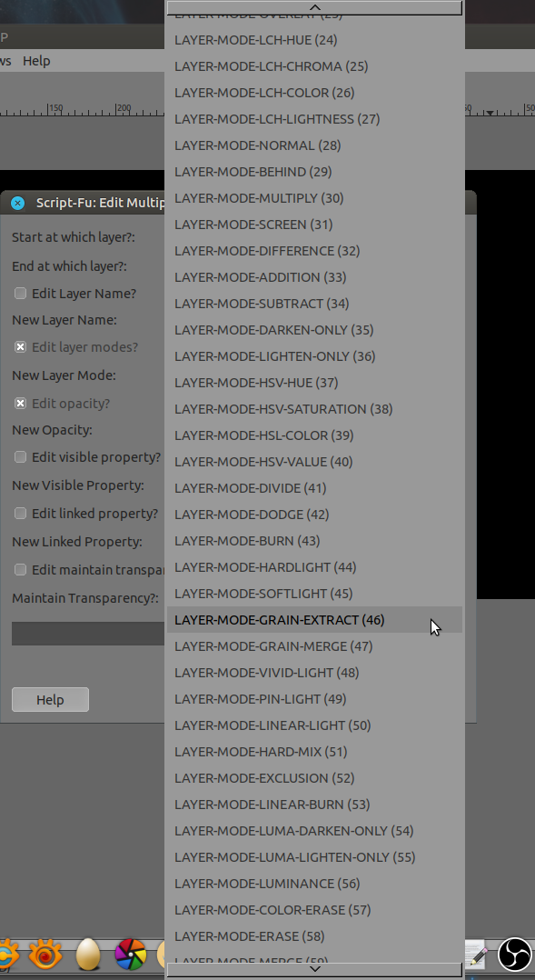Pick LAYER-MODE-LCH-LIGHTNESS (27)

314,119
